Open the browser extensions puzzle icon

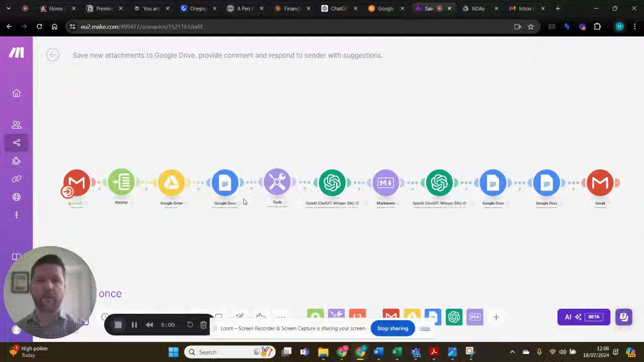pyautogui.click(x=597, y=27)
